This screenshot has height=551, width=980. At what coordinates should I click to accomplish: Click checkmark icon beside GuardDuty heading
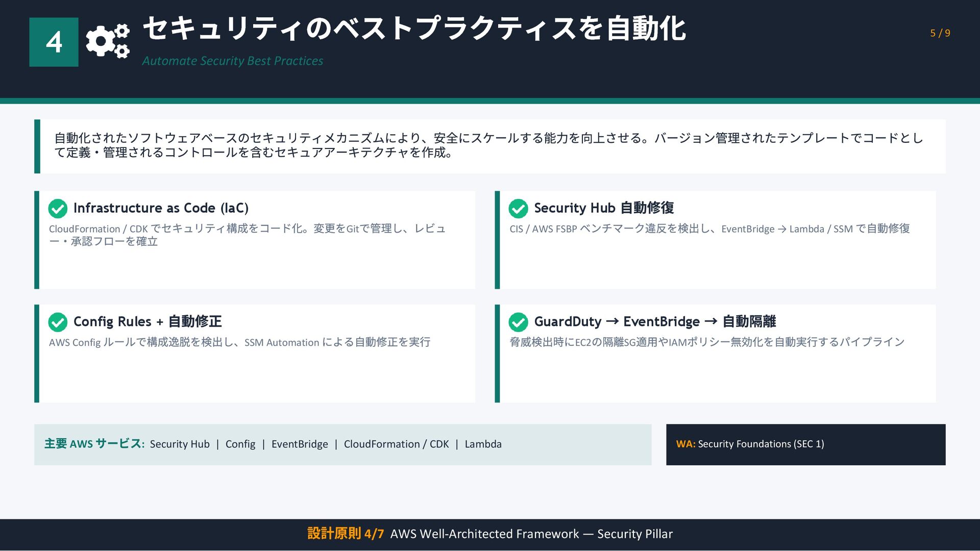click(x=518, y=322)
